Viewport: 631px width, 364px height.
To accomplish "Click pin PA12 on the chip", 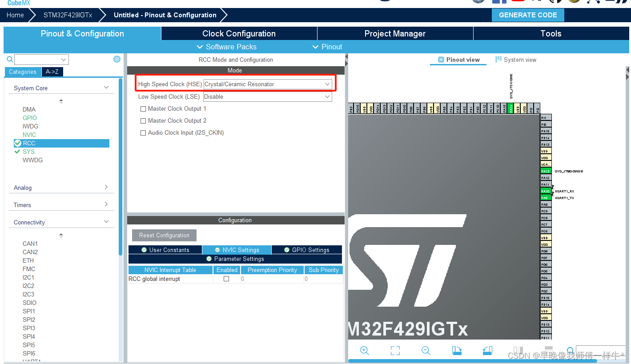I will [546, 178].
